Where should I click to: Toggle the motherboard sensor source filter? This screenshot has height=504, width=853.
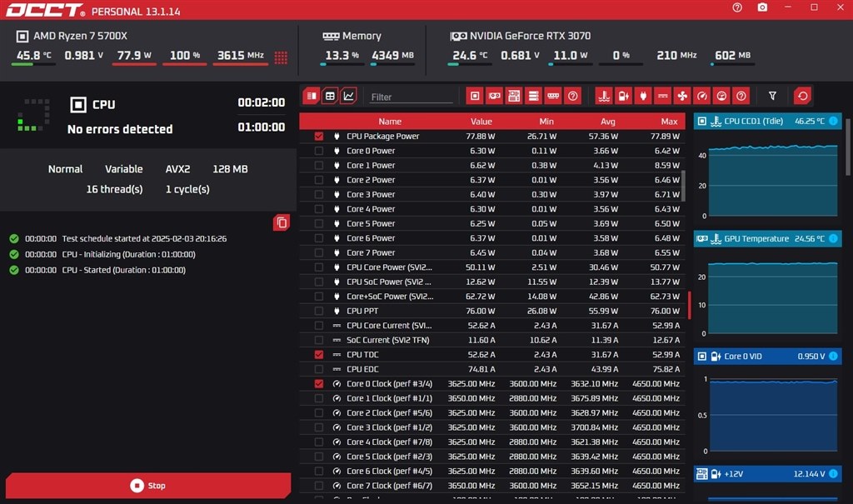(x=514, y=97)
